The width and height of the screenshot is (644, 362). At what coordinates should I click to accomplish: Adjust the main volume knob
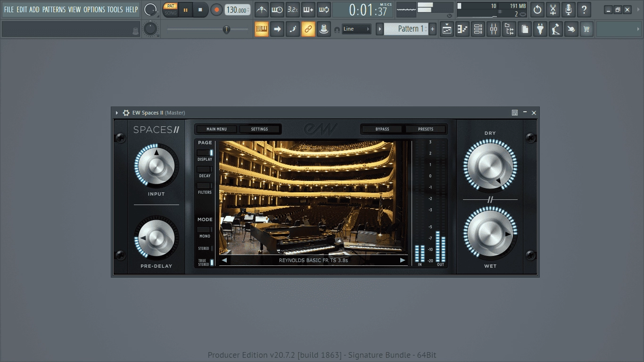(150, 9)
